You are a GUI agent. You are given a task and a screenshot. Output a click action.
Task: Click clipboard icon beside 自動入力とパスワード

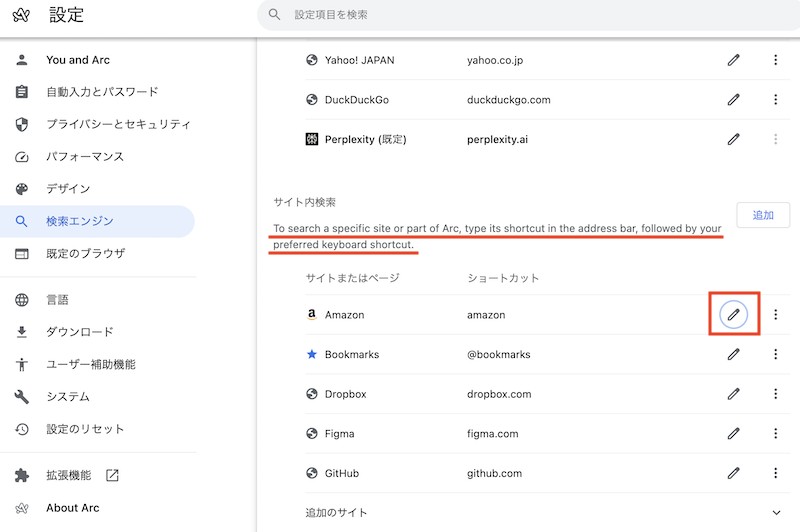click(21, 92)
